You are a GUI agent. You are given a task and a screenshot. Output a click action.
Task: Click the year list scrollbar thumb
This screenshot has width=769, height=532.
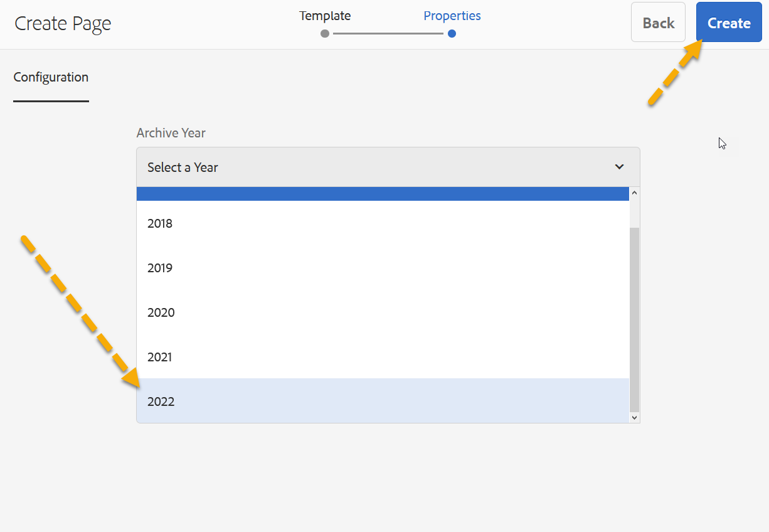click(x=634, y=319)
